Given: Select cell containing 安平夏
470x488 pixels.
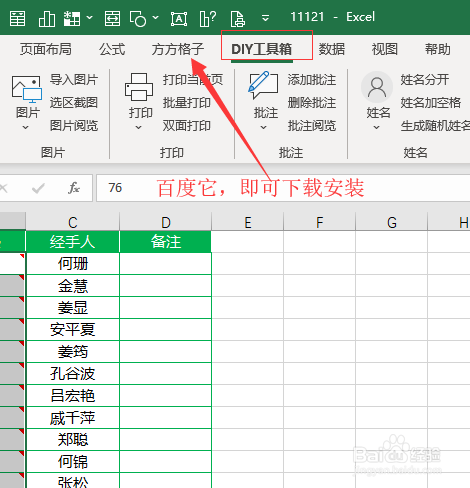Looking at the screenshot, I should pyautogui.click(x=73, y=330).
